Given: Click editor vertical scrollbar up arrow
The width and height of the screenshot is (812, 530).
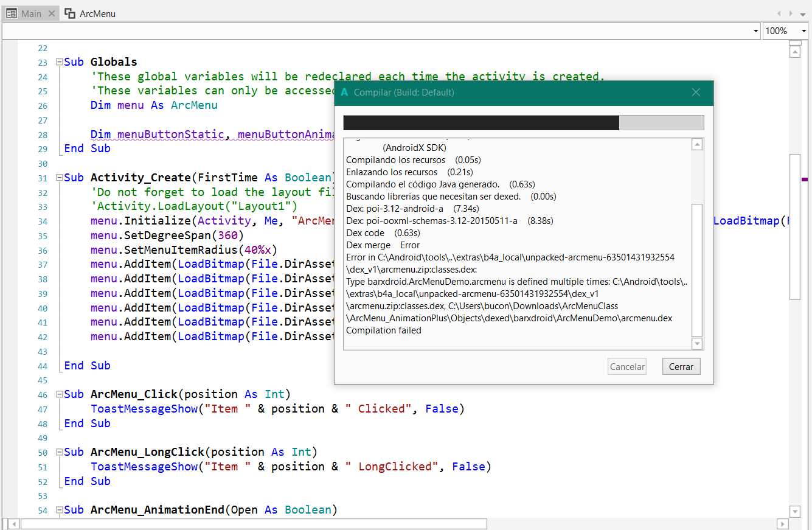Looking at the screenshot, I should [795, 52].
